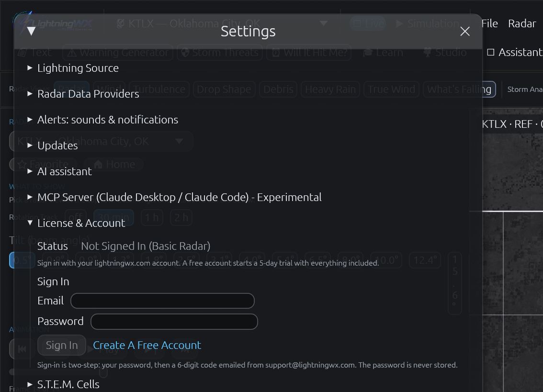Image resolution: width=543 pixels, height=392 pixels.
Task: Expand the Radar Data Providers section
Action: click(x=83, y=94)
